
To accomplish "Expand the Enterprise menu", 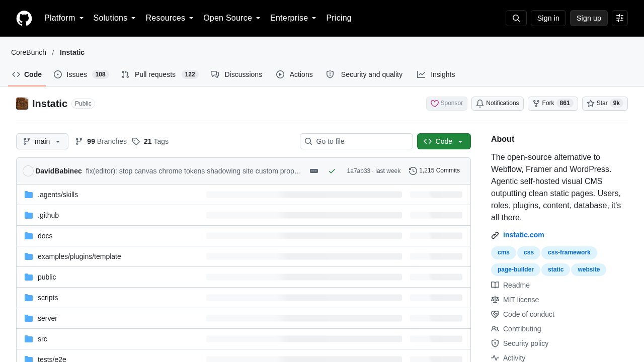I will (x=293, y=18).
